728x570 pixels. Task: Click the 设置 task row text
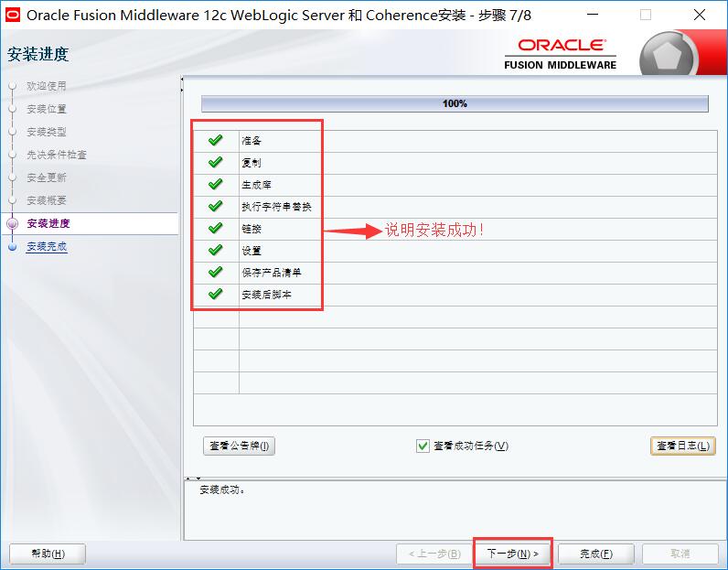coord(252,251)
